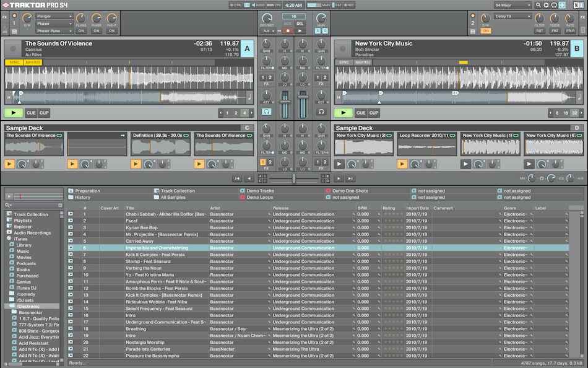Click the magnifier search icon in the header
Screen dimensions: 588x368
coord(538,5)
